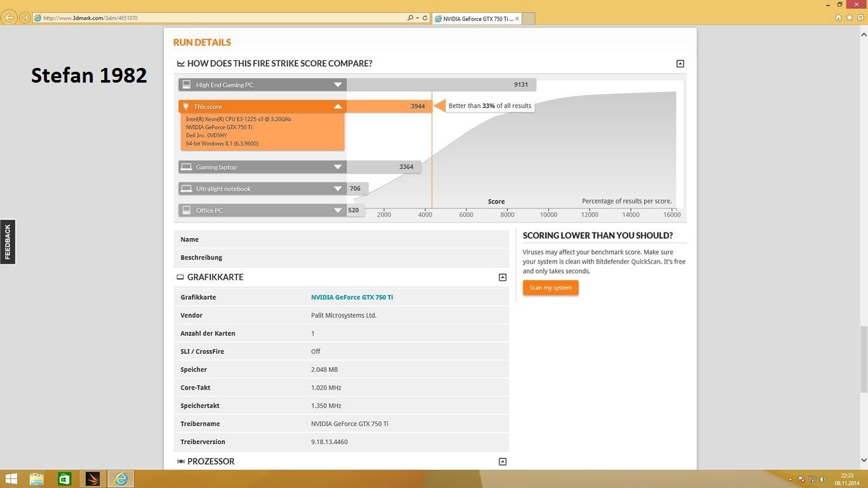
Task: Refresh the page with the reload icon
Action: 425,18
